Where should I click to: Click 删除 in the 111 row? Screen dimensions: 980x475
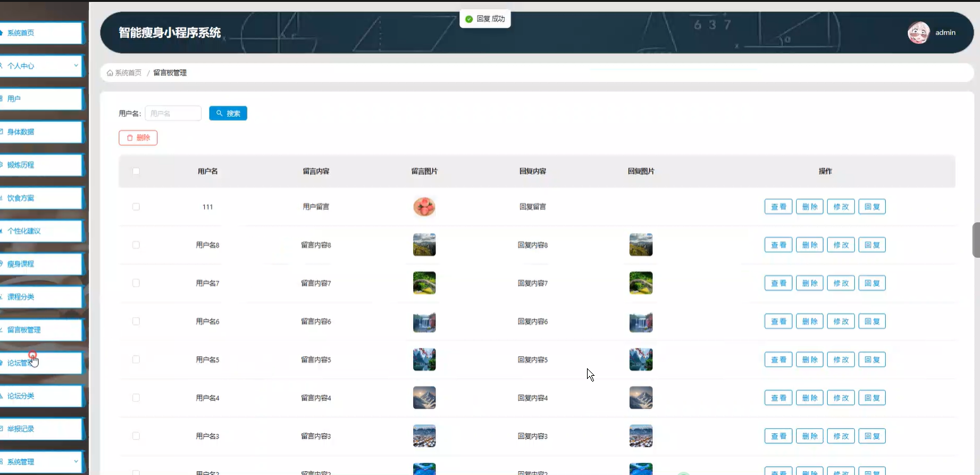click(x=809, y=207)
